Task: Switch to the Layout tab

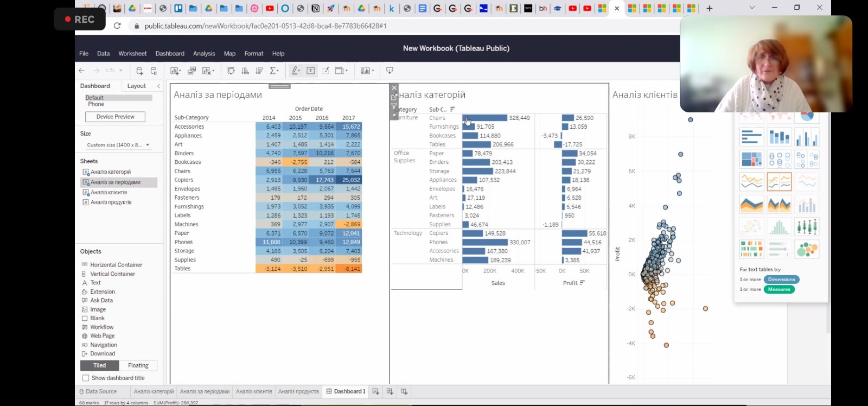Action: point(136,86)
